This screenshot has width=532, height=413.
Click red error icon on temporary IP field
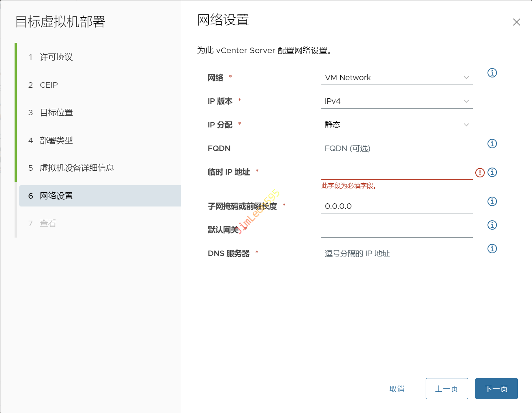tap(480, 172)
